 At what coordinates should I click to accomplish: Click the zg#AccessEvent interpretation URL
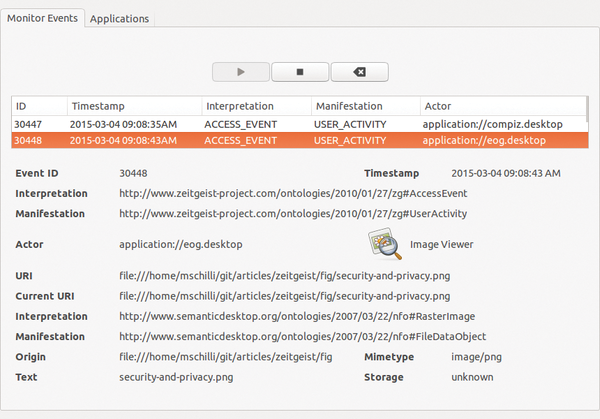[293, 194]
